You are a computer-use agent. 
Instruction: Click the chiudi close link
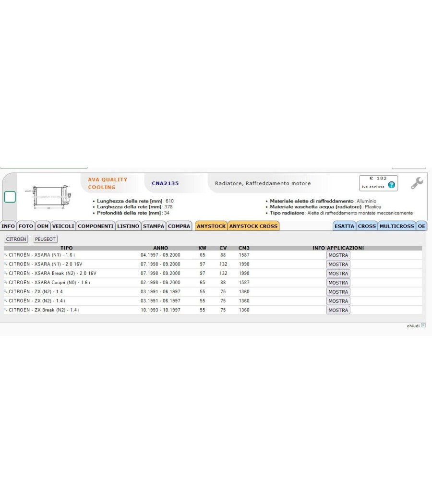click(x=413, y=325)
